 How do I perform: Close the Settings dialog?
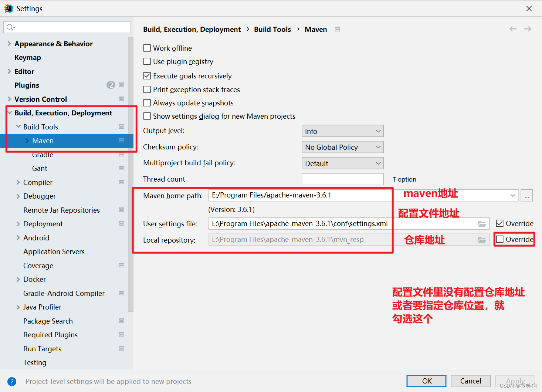point(529,9)
